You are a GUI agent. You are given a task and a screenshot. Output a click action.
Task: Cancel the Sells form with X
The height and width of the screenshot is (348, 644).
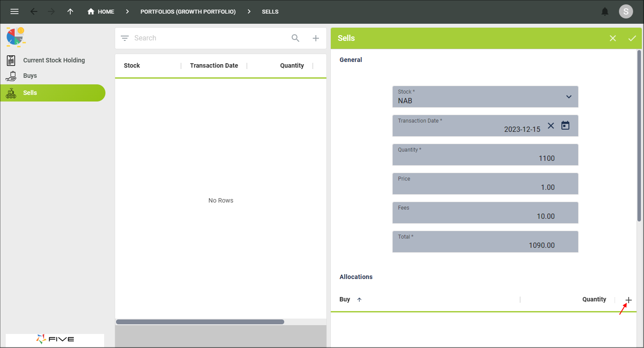[613, 38]
